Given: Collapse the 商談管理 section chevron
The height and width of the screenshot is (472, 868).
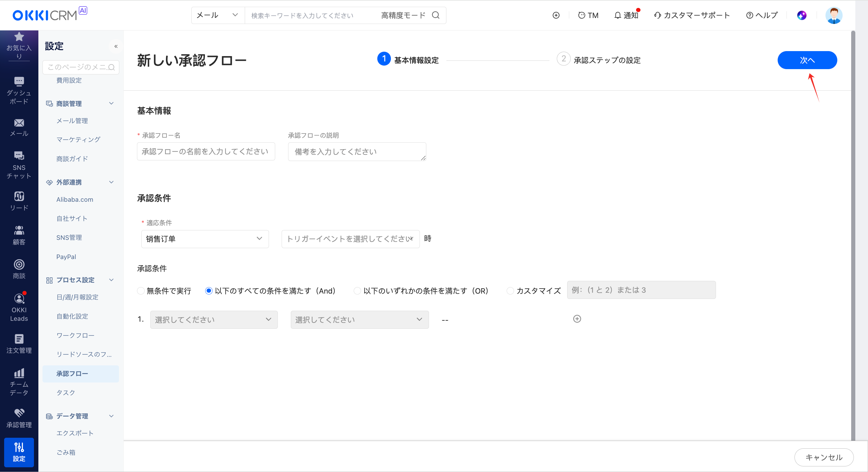Looking at the screenshot, I should [111, 103].
